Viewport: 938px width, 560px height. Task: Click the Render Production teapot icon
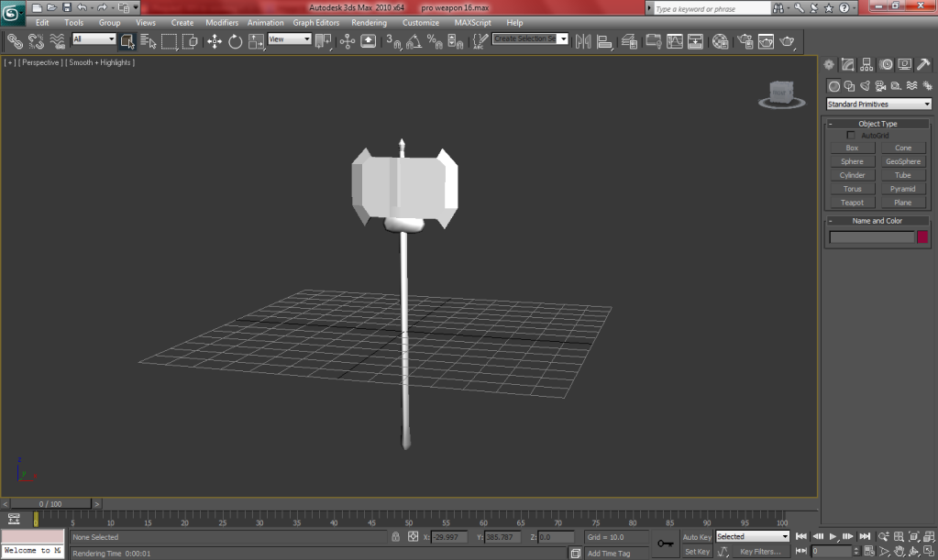[787, 41]
